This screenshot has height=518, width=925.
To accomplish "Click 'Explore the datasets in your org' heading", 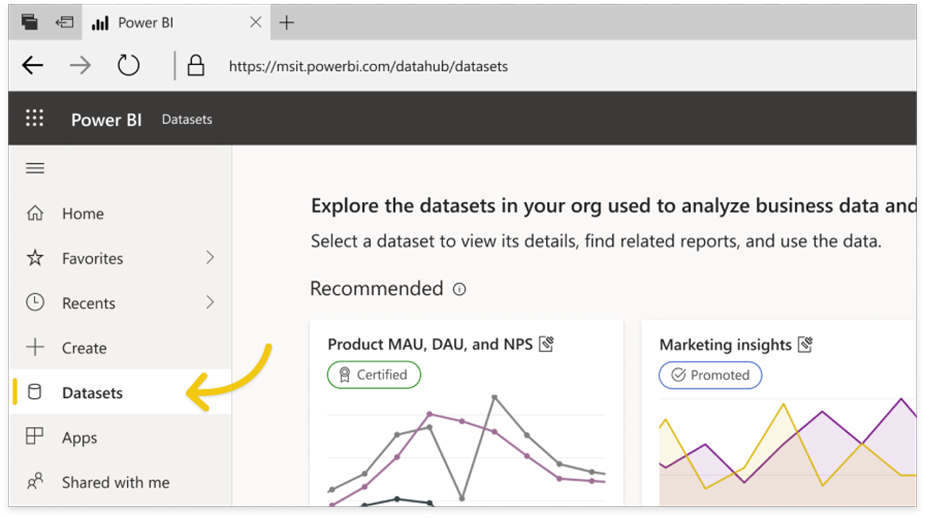I will 614,205.
